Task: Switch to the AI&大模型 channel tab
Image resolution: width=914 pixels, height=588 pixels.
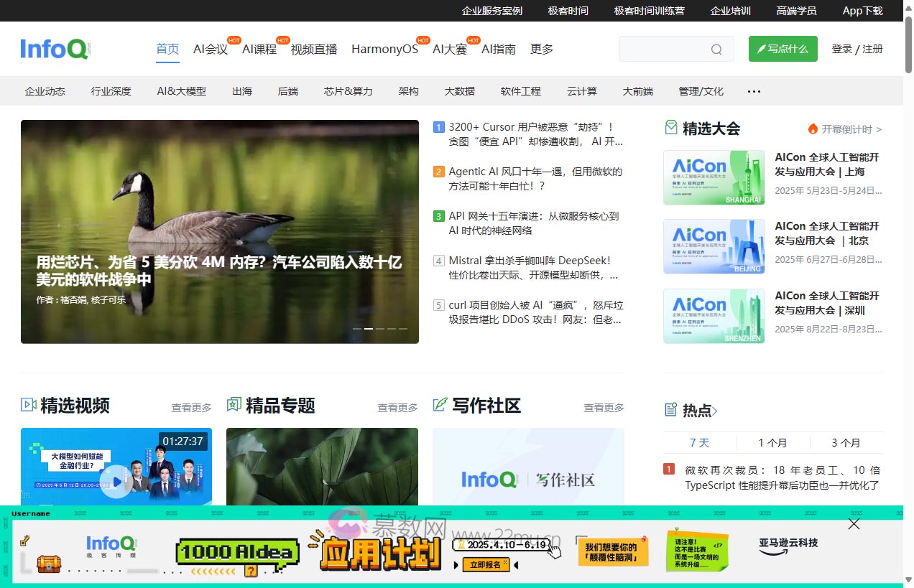Action: click(181, 91)
